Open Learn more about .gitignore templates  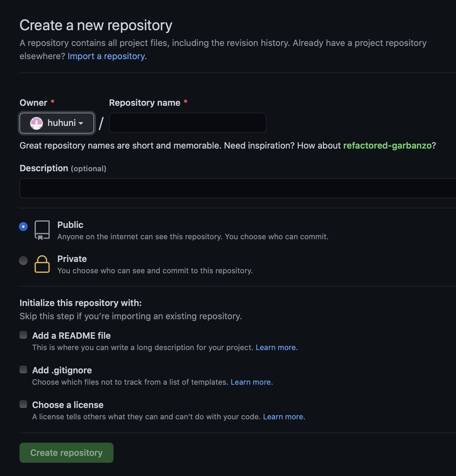pos(251,382)
